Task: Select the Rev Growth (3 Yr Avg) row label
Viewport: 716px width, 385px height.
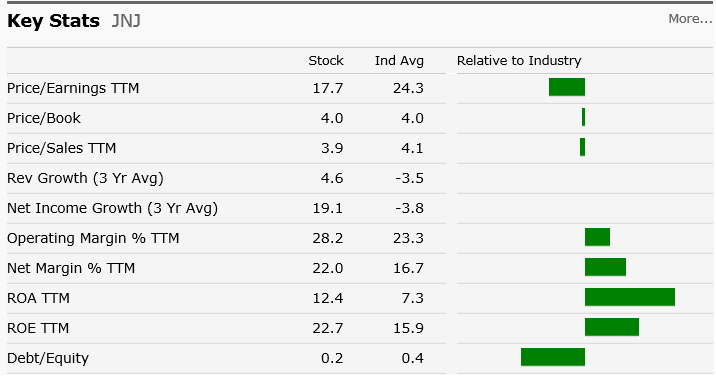Action: click(x=85, y=178)
